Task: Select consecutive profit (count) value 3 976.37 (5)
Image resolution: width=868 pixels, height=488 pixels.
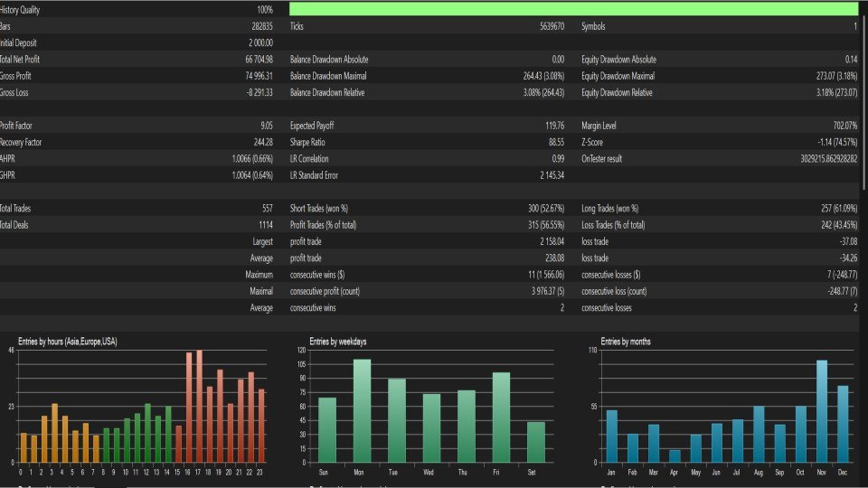Action: [548, 292]
